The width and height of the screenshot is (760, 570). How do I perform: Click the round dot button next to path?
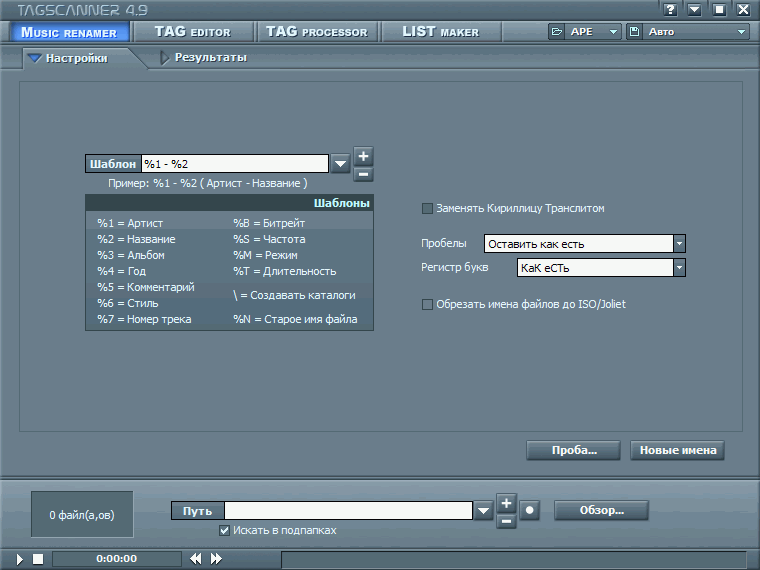coord(529,510)
